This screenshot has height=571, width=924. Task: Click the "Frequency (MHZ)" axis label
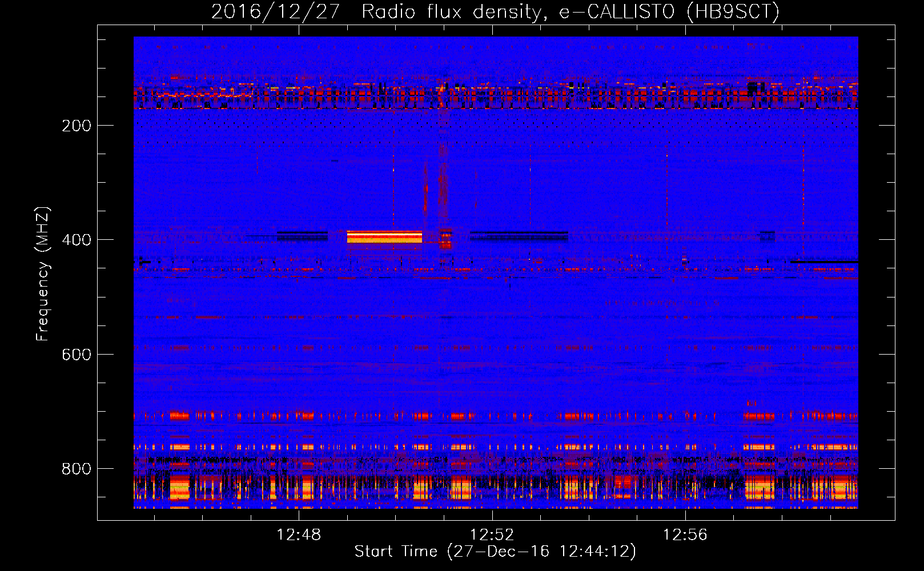pyautogui.click(x=43, y=274)
